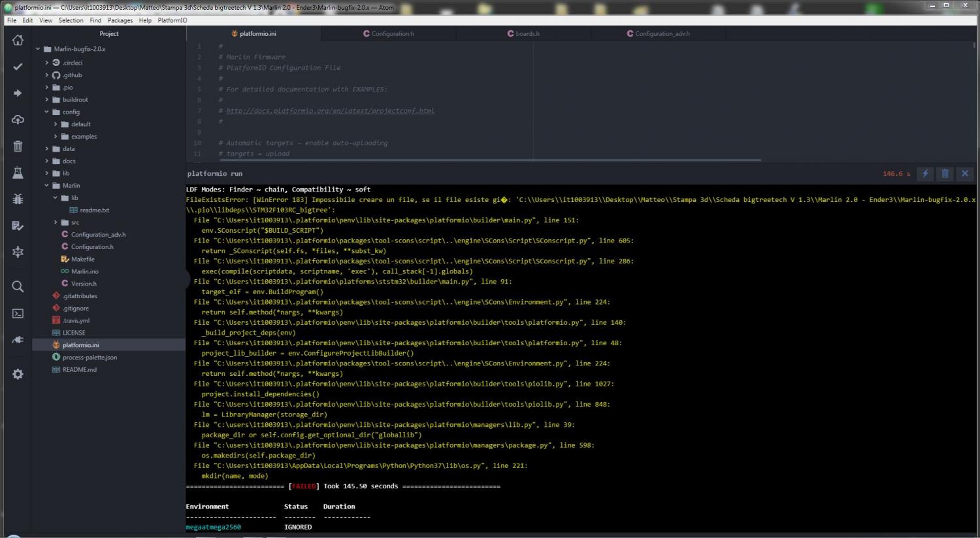Click the lightning bolt icon in build panel

(925, 174)
